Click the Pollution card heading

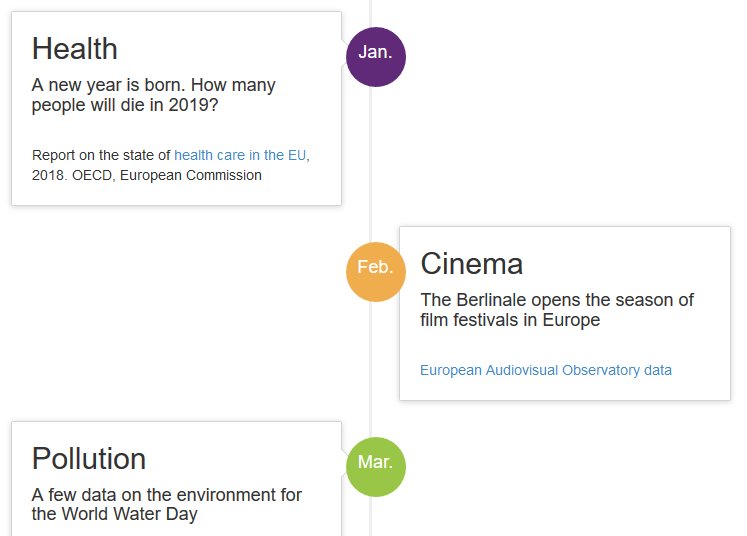[x=89, y=459]
